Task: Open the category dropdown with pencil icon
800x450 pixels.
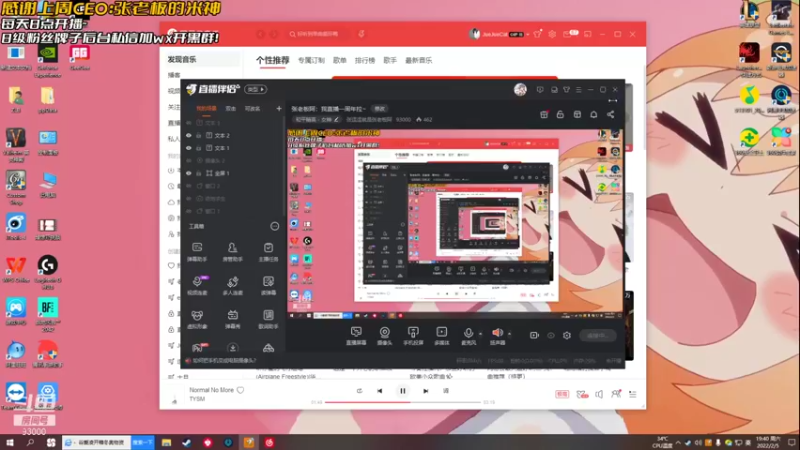Action: click(x=317, y=120)
